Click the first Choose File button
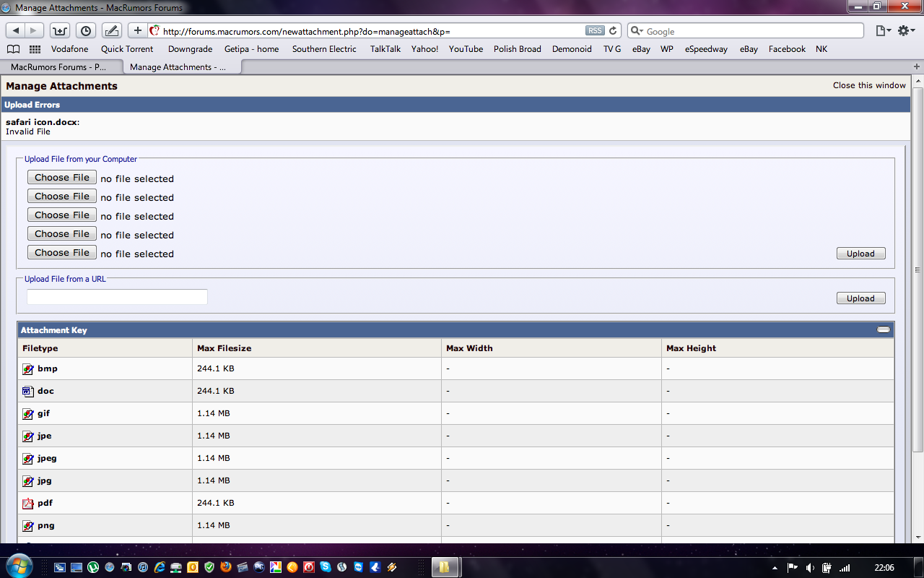 [62, 177]
